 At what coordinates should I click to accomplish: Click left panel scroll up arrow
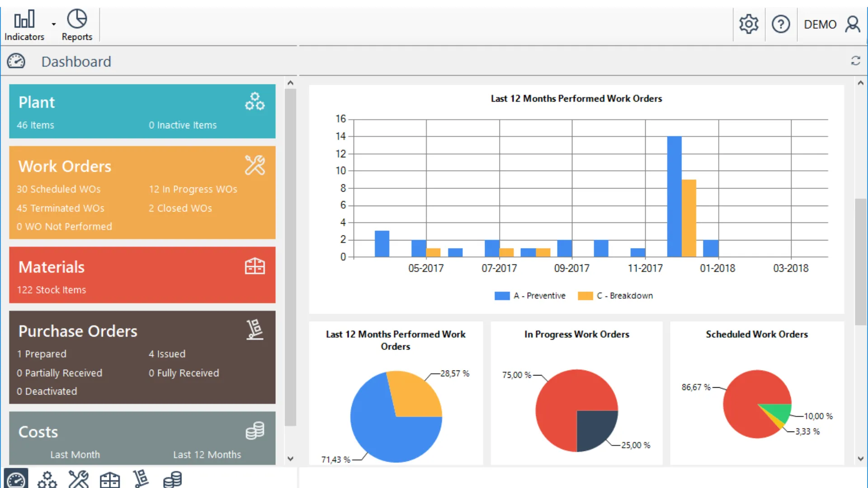(290, 83)
